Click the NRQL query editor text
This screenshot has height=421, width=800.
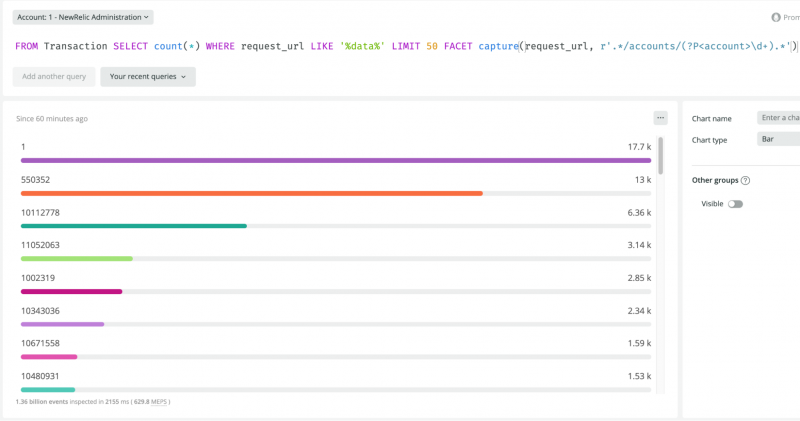[406, 46]
